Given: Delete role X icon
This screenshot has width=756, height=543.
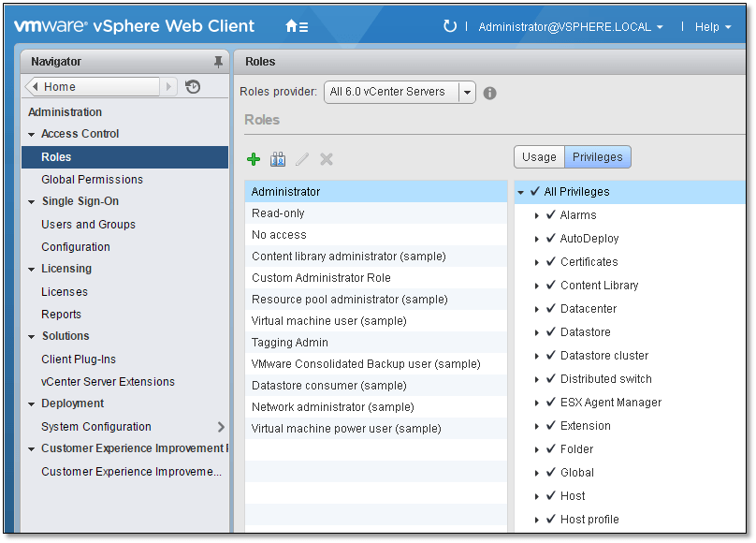Looking at the screenshot, I should (327, 159).
